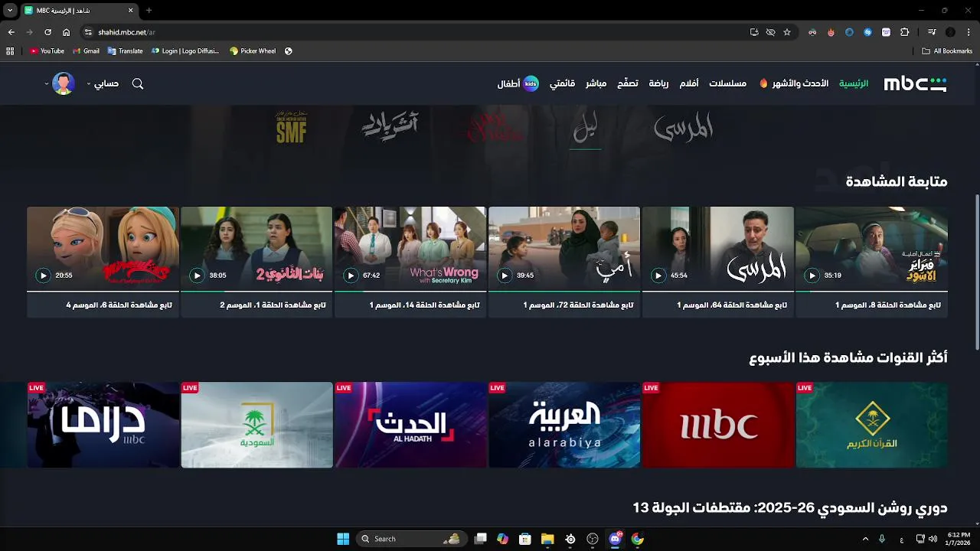This screenshot has width=980, height=551.
Task: Select the المرسى hero carousel logo
Action: (x=684, y=128)
